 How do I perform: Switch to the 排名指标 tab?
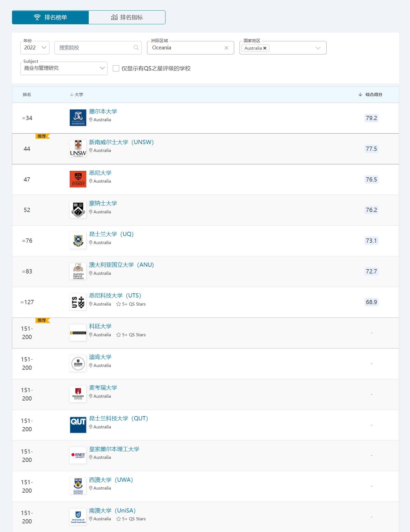(127, 17)
